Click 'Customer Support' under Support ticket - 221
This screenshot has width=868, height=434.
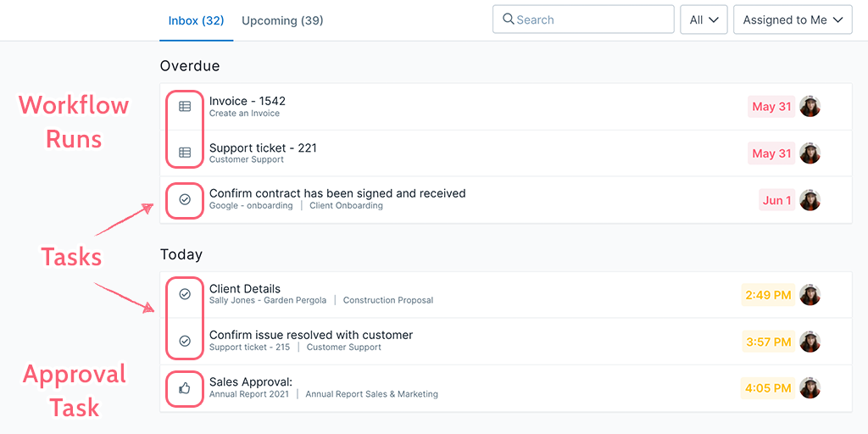click(x=247, y=159)
